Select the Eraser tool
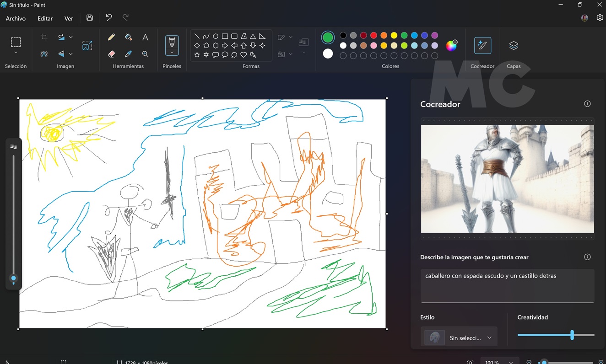The image size is (606, 364). 111,54
